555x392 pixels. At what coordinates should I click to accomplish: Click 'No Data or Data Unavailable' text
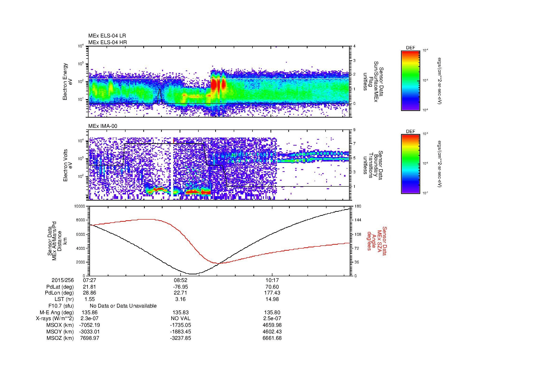tap(123, 306)
